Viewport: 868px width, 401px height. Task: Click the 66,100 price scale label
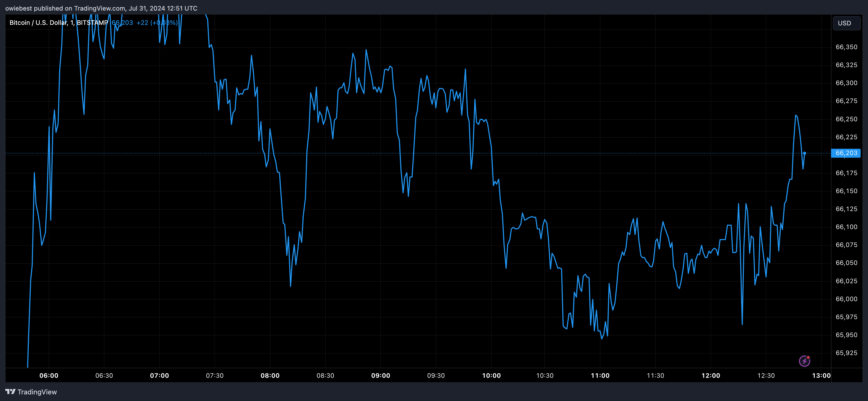846,227
